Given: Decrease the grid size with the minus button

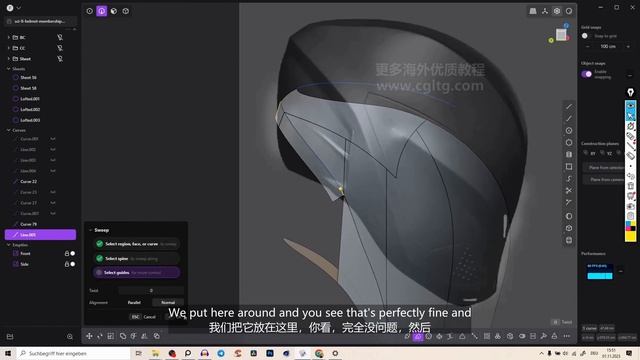Looking at the screenshot, I should coord(587,47).
